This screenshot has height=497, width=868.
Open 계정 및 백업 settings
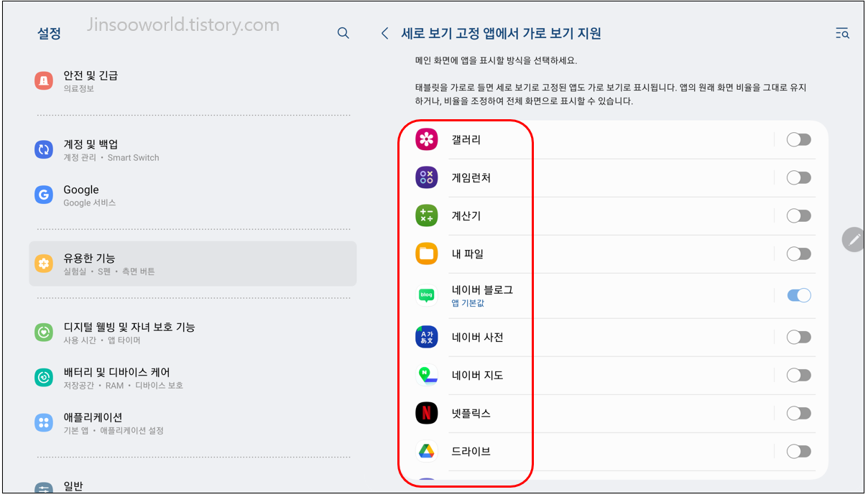[x=193, y=149]
